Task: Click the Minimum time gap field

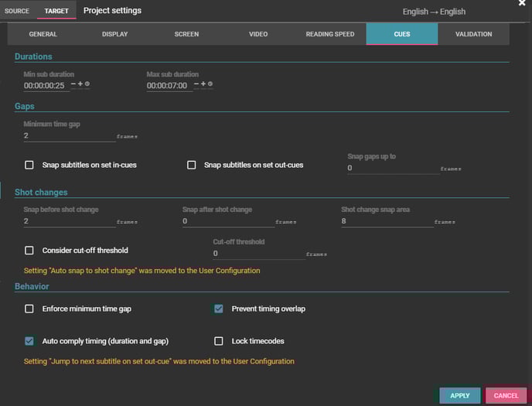Action: (69, 135)
